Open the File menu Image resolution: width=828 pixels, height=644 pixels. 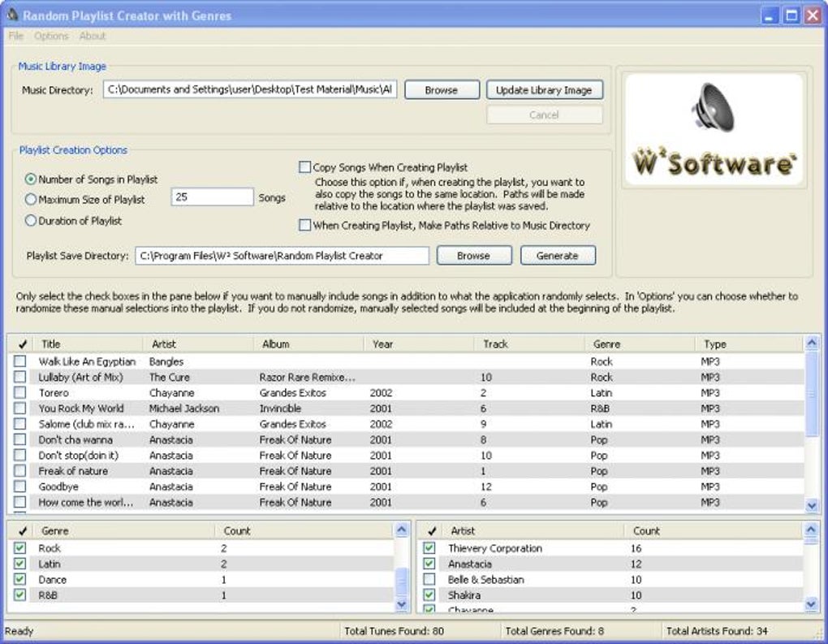(x=16, y=36)
